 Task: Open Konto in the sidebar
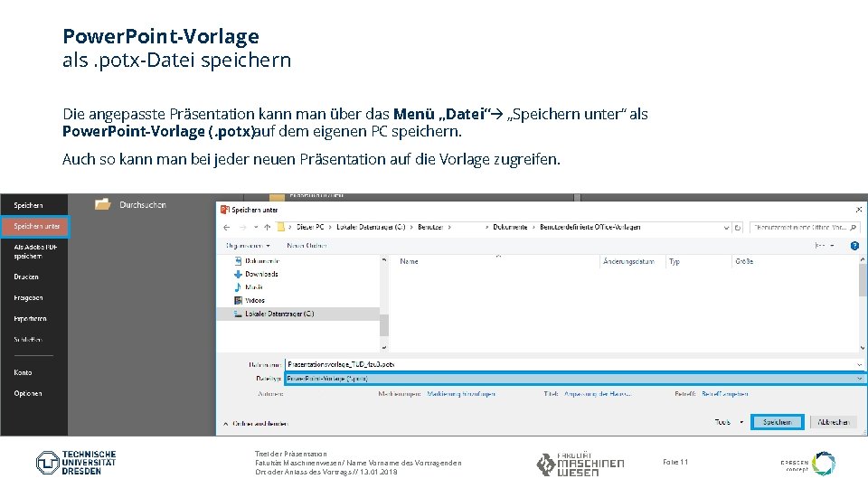tap(23, 372)
